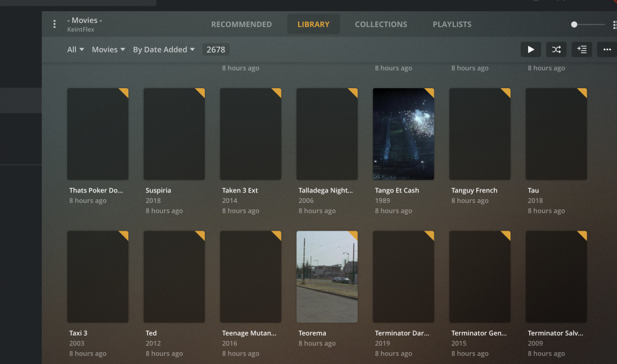Click the Taken 3 Ext unwatched marker
The width and height of the screenshot is (617, 364).
pos(278,91)
